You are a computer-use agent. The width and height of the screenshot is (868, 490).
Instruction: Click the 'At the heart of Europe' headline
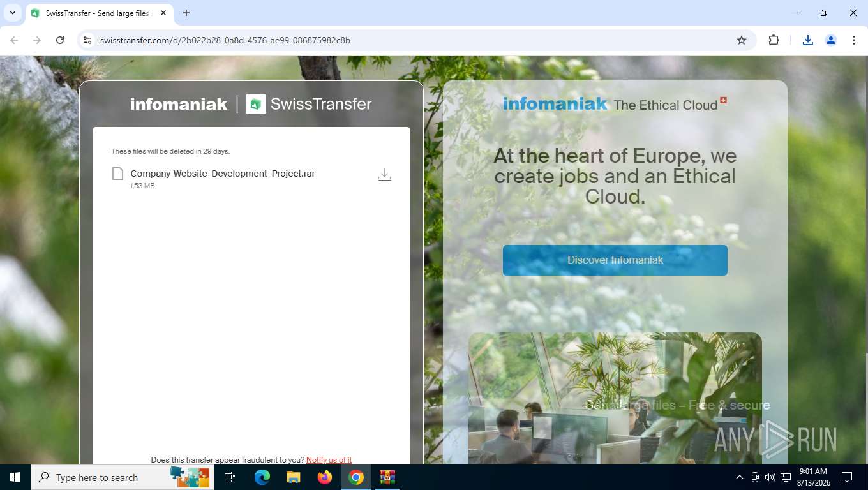click(615, 176)
